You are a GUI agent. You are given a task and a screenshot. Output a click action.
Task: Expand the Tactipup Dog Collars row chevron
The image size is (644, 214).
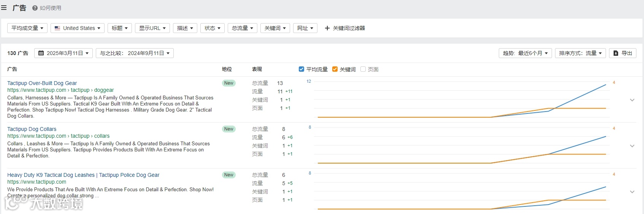coord(632,146)
